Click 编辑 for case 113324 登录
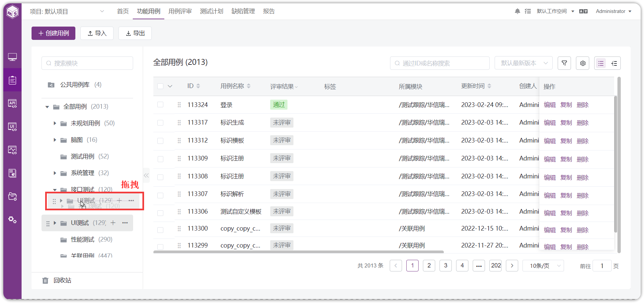Viewport: 644px width, 303px height. [x=550, y=105]
